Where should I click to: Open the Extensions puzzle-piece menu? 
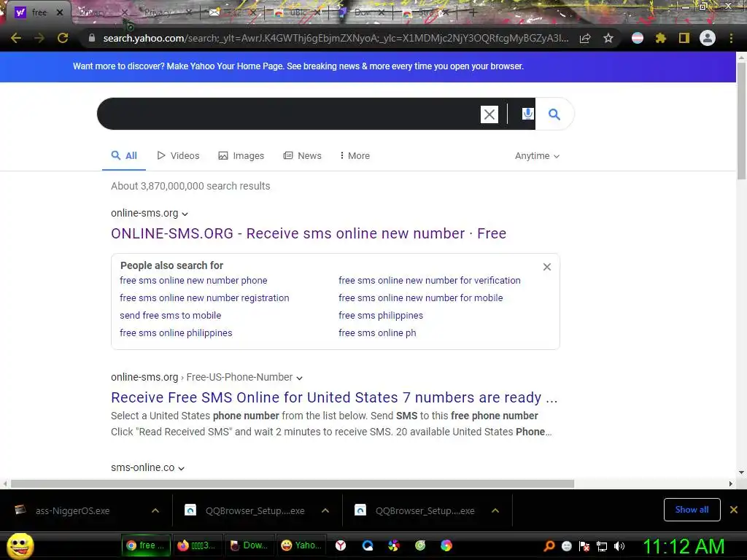click(660, 38)
